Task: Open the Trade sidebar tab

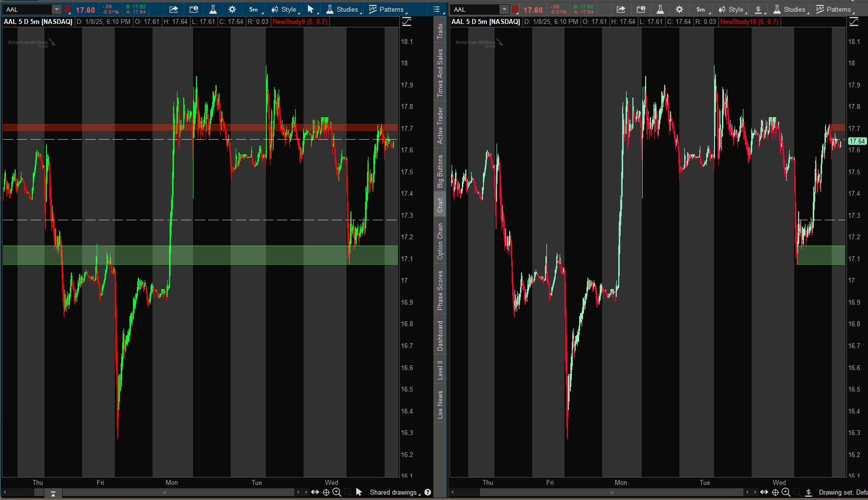Action: pos(440,31)
